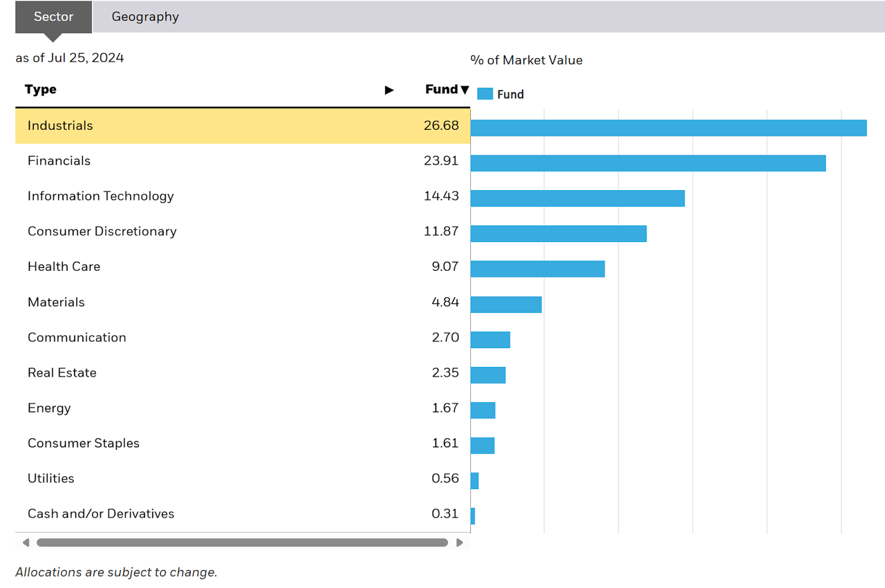The width and height of the screenshot is (885, 588).
Task: Click the horizontal scrollbar thumb
Action: 242,542
